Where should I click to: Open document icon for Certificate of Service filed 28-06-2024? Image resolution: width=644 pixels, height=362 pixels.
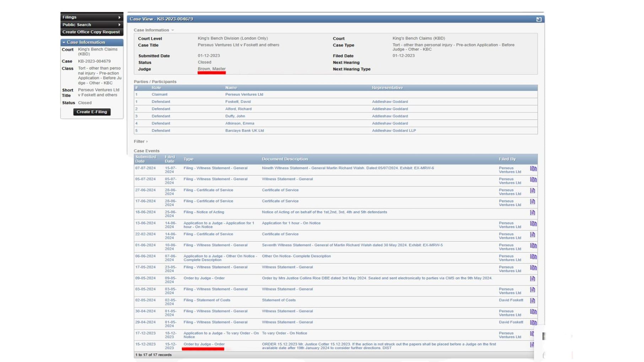coord(533,191)
